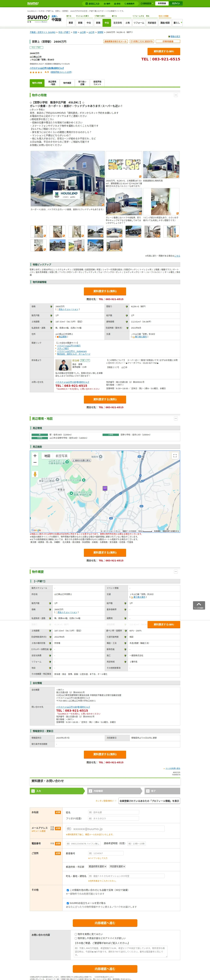210x980 pixels.
Task: Click 最初の位置に戻る on the map
Action: tap(82, 460)
